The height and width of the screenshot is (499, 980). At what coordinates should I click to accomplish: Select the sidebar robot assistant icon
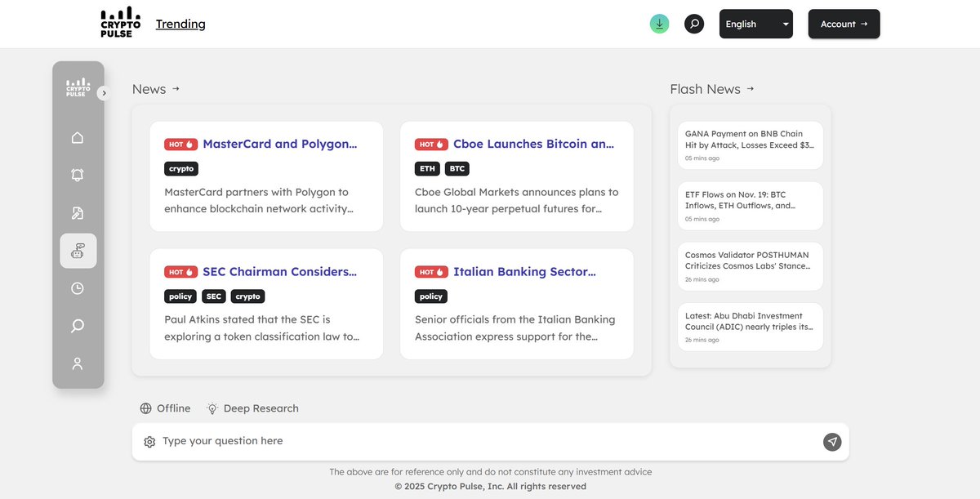pyautogui.click(x=78, y=251)
